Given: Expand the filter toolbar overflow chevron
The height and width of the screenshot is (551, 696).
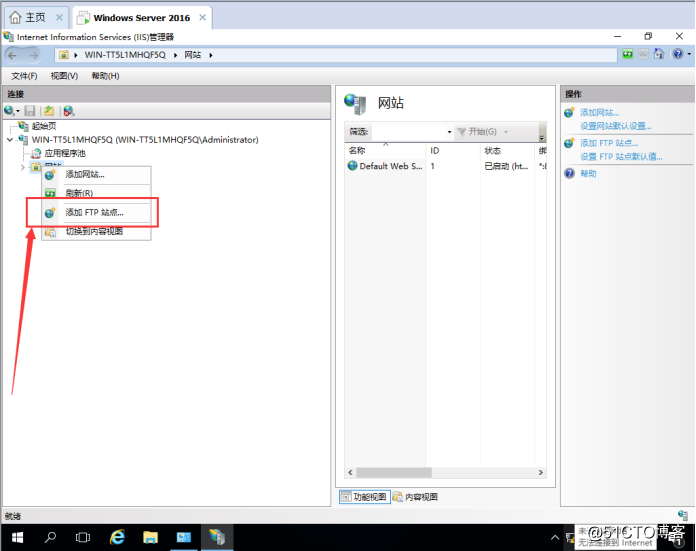Looking at the screenshot, I should [x=542, y=138].
